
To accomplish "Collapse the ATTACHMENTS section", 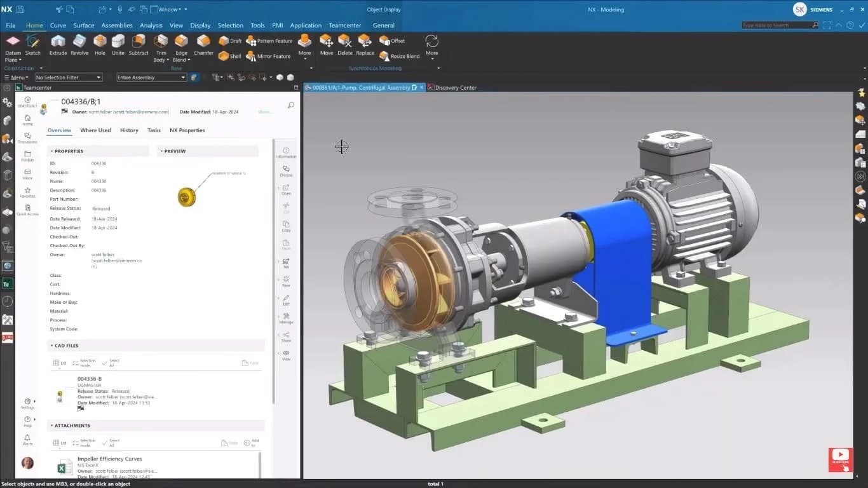I will tap(51, 426).
